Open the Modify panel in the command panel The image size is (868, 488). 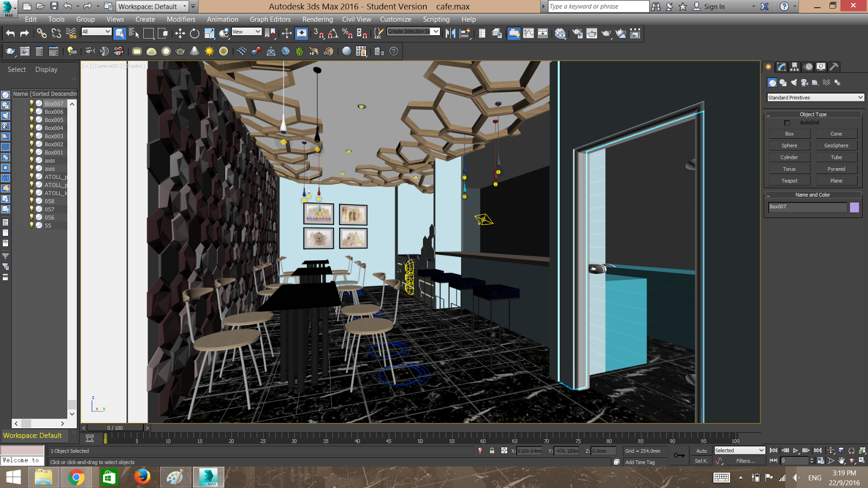tap(780, 66)
